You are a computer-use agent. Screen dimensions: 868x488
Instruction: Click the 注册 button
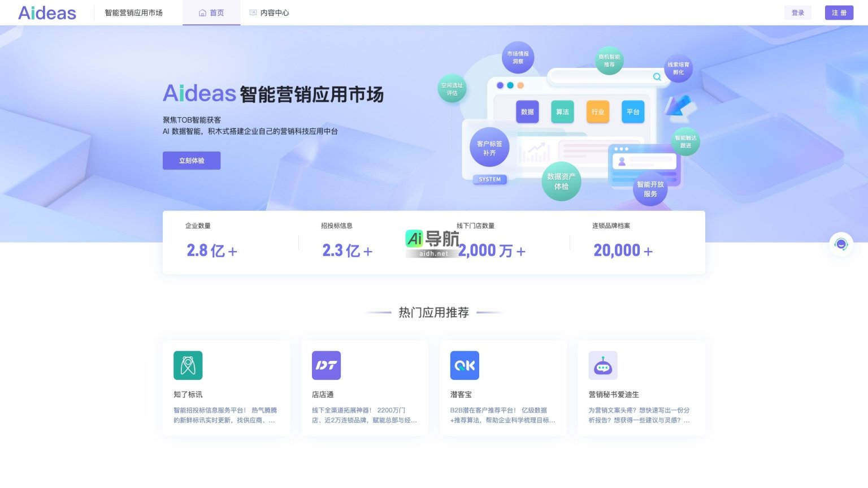[839, 12]
